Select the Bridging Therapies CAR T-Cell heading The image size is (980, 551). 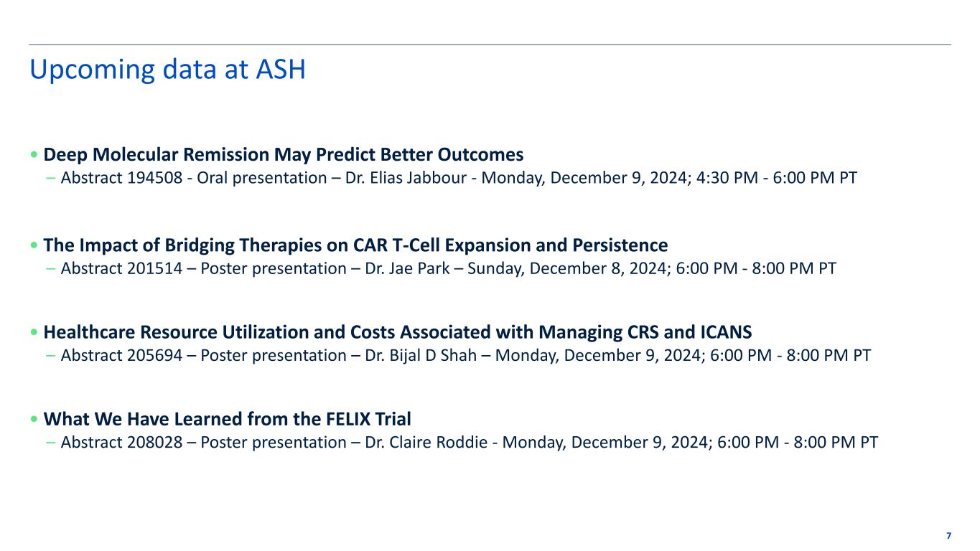pyautogui.click(x=355, y=245)
